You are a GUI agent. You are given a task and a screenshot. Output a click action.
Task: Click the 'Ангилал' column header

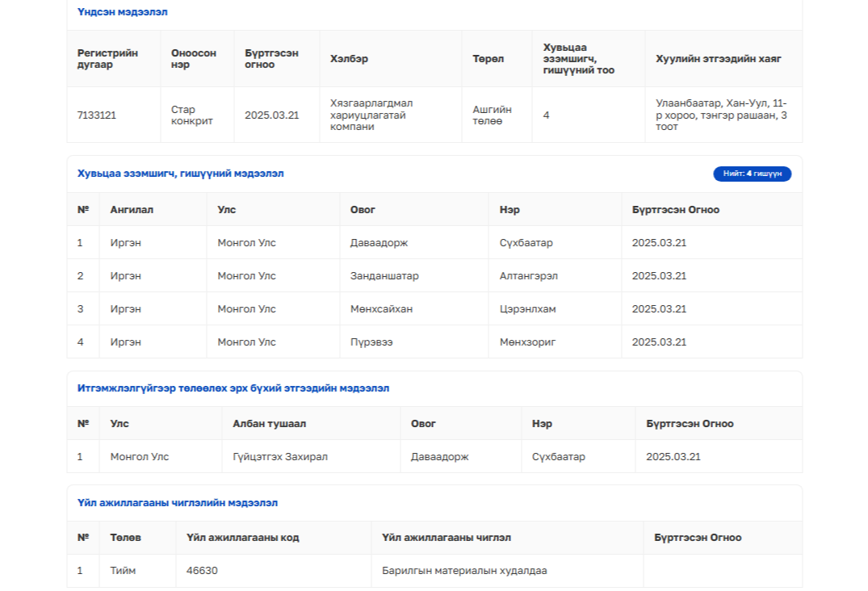tap(132, 210)
